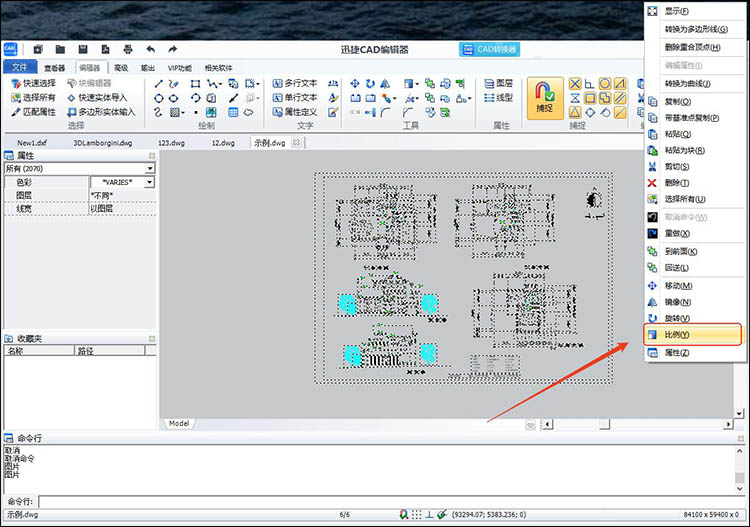The height and width of the screenshot is (527, 750).
Task: Click the rotate tool in ribbon
Action: pyautogui.click(x=370, y=84)
